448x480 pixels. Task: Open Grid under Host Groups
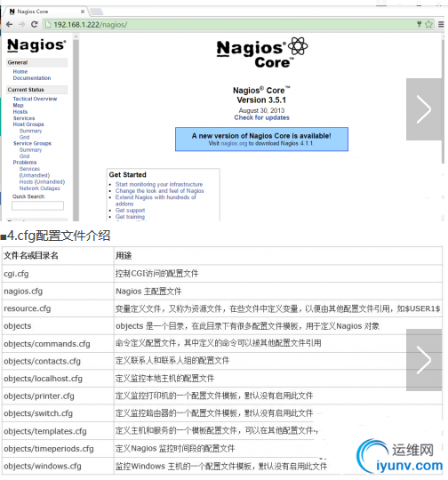click(25, 137)
